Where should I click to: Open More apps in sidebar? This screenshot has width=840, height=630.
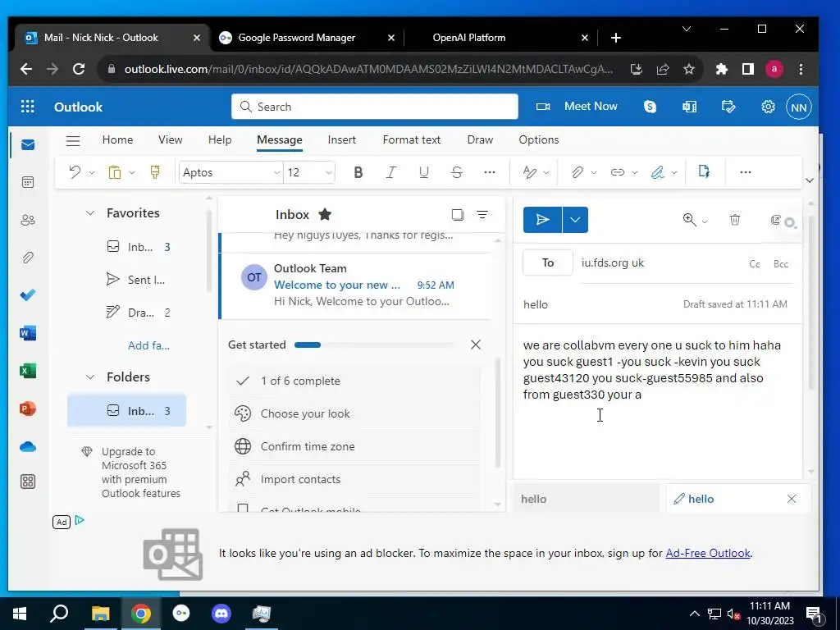(x=28, y=482)
